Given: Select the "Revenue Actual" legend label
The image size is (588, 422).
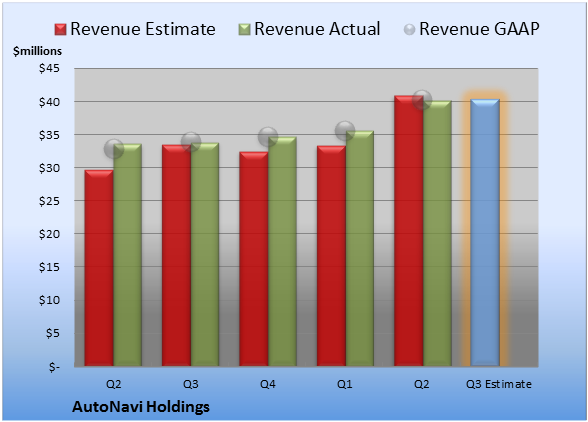Looking at the screenshot, I should click(x=317, y=29).
